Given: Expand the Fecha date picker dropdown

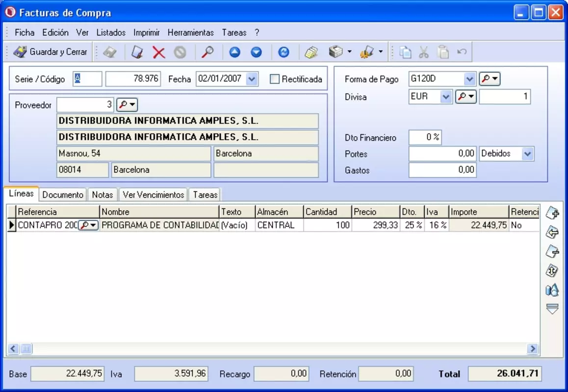Looking at the screenshot, I should [x=252, y=79].
